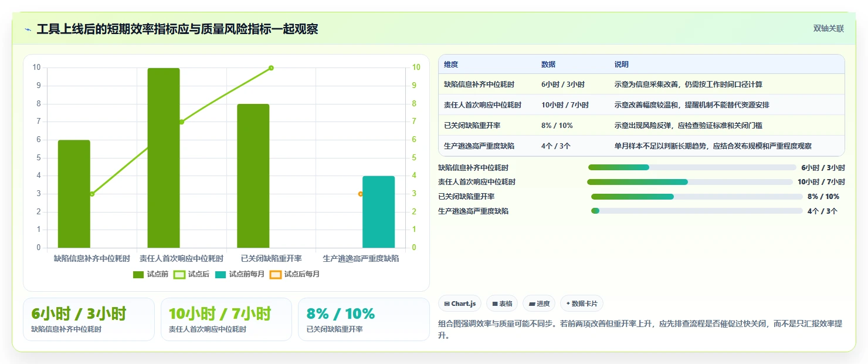Click the 表格 tag

[x=501, y=304]
